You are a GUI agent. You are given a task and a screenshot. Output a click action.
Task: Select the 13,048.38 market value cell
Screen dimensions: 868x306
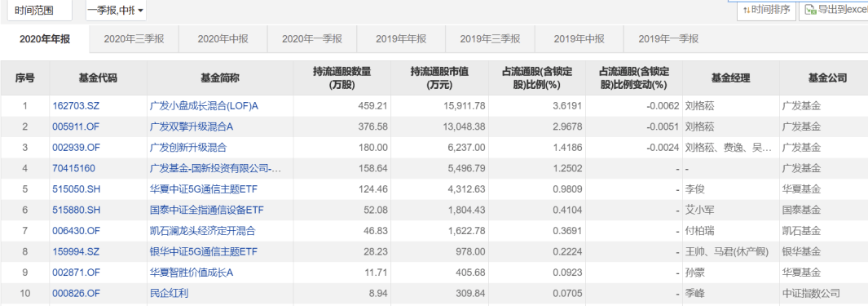[439, 127]
